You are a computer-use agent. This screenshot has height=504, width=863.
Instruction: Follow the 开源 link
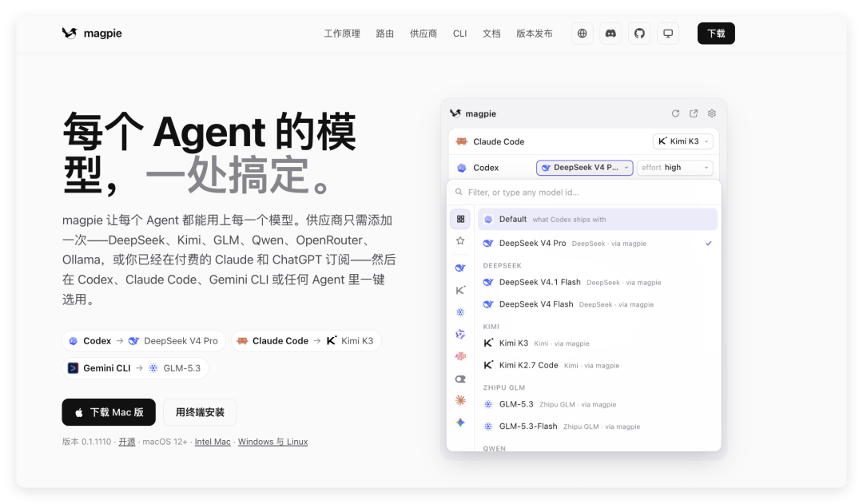click(126, 442)
